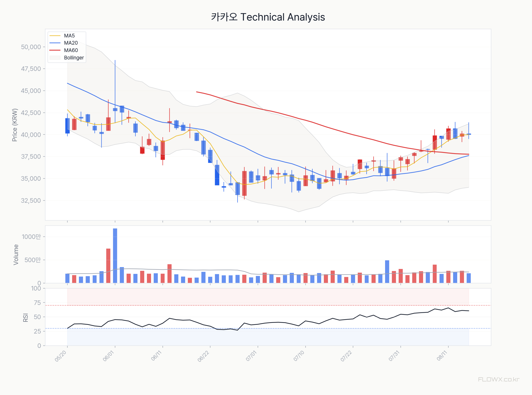532x395 pixels.
Task: Click the 40,000 price axis label
Action: tap(31, 135)
